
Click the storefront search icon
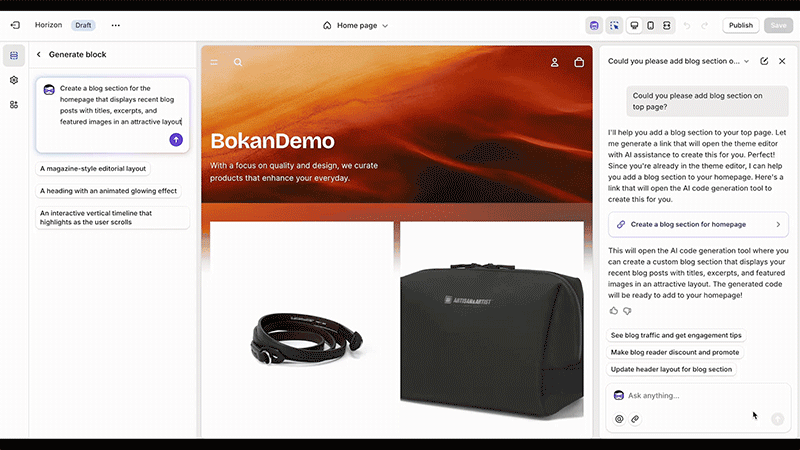coord(238,62)
